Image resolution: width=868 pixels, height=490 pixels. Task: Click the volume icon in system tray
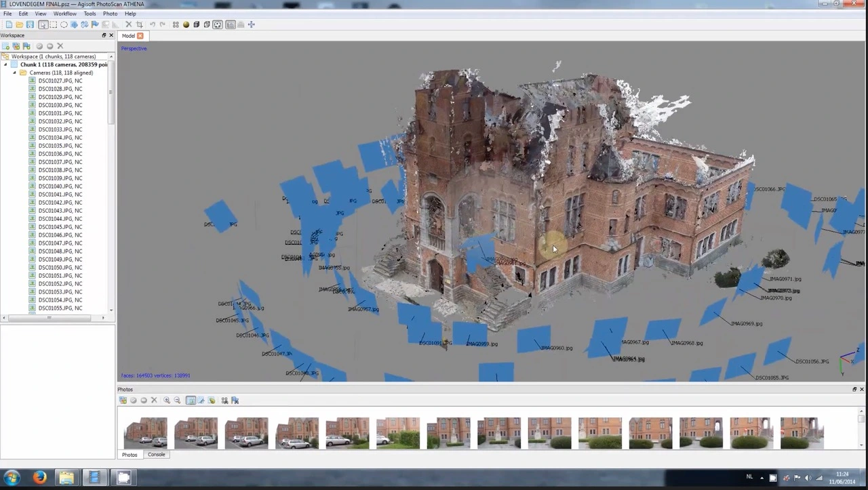(808, 477)
